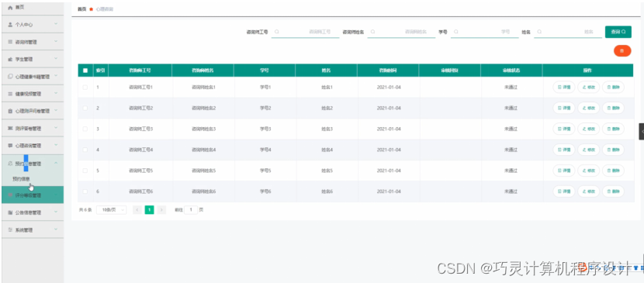Image resolution: width=644 pixels, height=283 pixels.
Task: Expand the 咨询师管理 sidebar menu
Action: pyautogui.click(x=33, y=42)
